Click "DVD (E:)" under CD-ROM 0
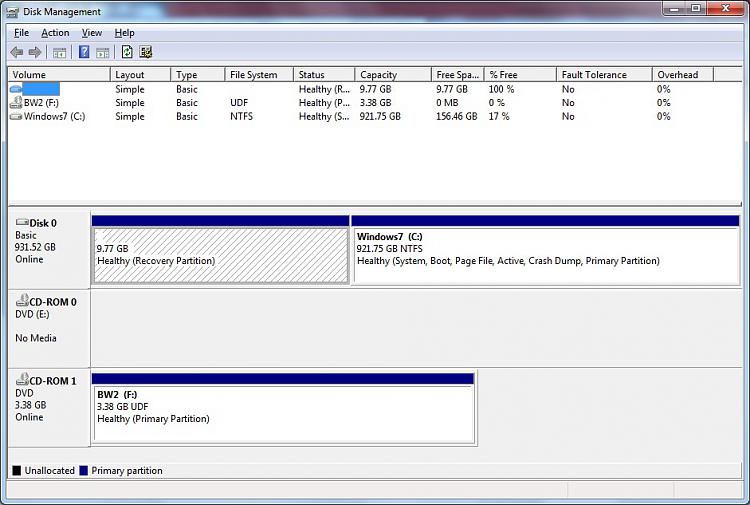The image size is (750, 505). 32,314
